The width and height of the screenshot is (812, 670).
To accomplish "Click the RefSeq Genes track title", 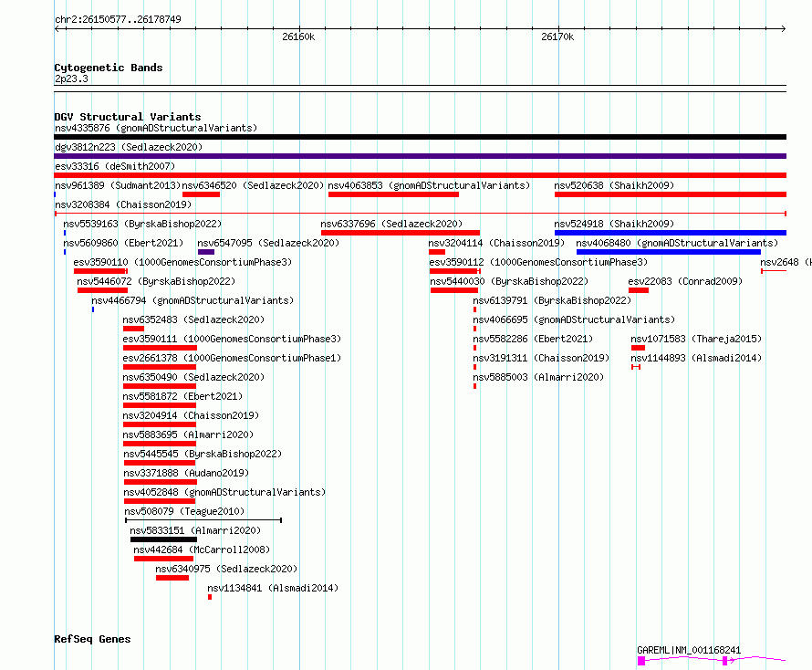I will coord(92,639).
